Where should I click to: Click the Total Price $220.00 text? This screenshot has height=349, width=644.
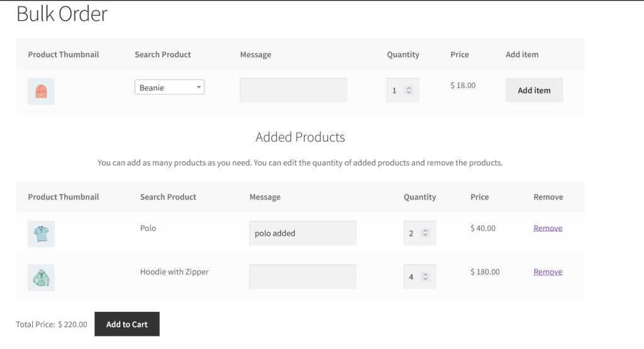(x=52, y=324)
